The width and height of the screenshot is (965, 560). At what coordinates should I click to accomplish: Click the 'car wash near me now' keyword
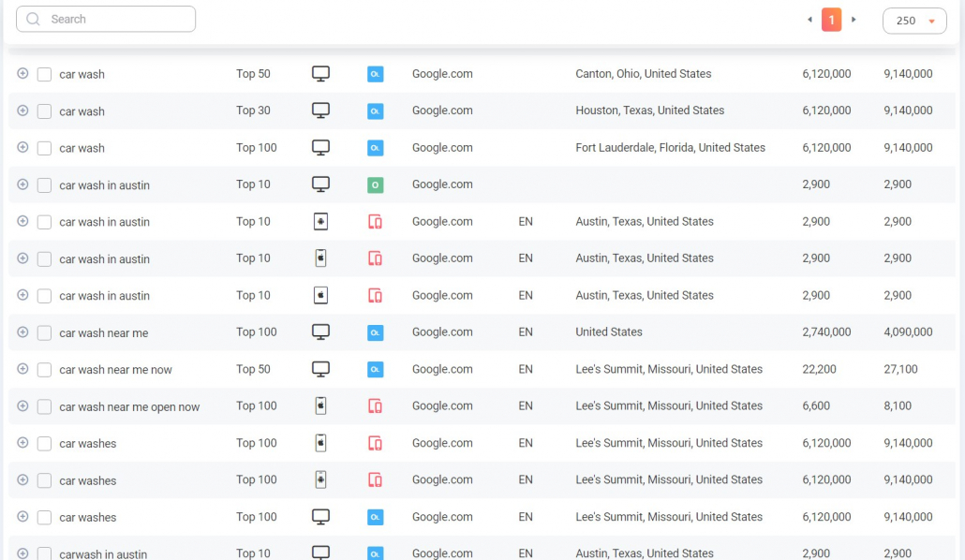click(115, 370)
